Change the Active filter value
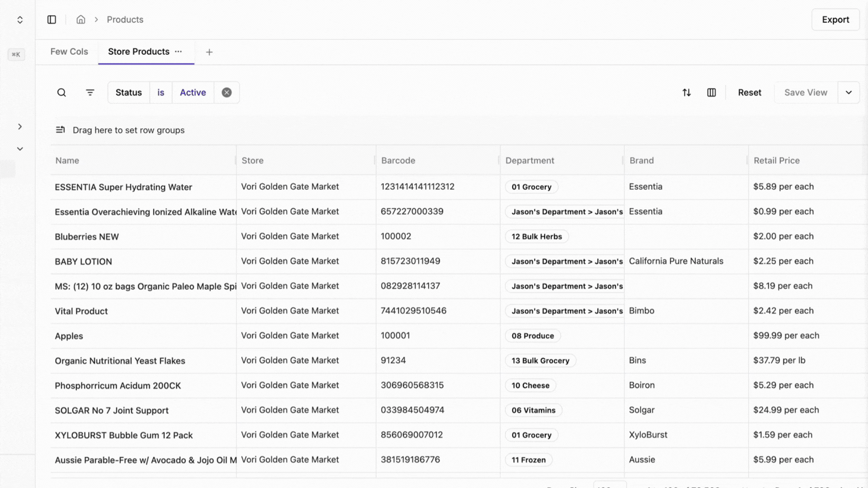The image size is (868, 488). 193,93
